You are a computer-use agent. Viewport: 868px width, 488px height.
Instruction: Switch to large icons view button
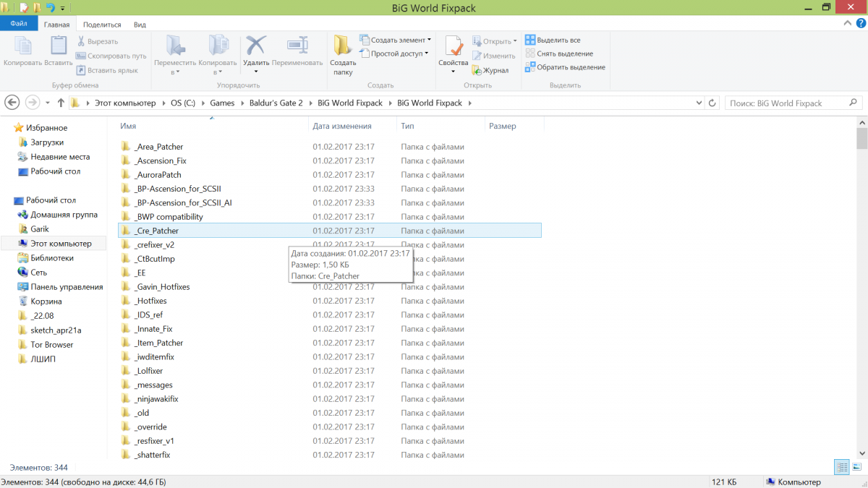857,468
